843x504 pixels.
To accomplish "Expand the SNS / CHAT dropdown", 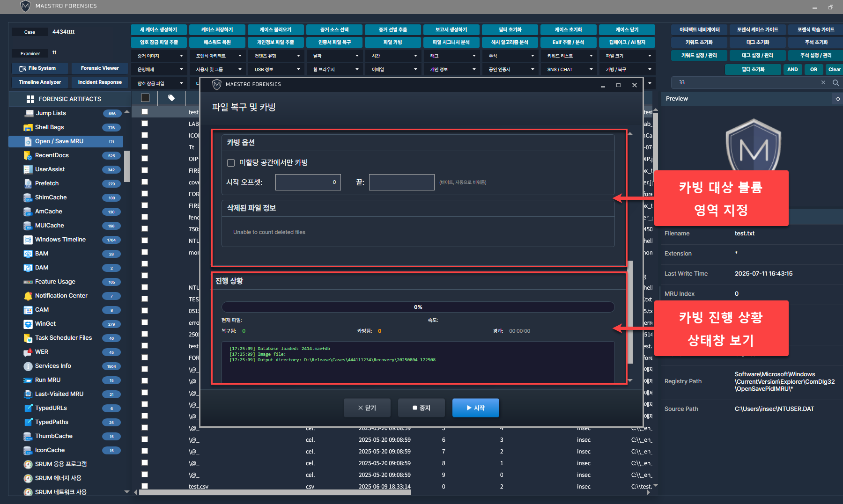I will coord(569,69).
